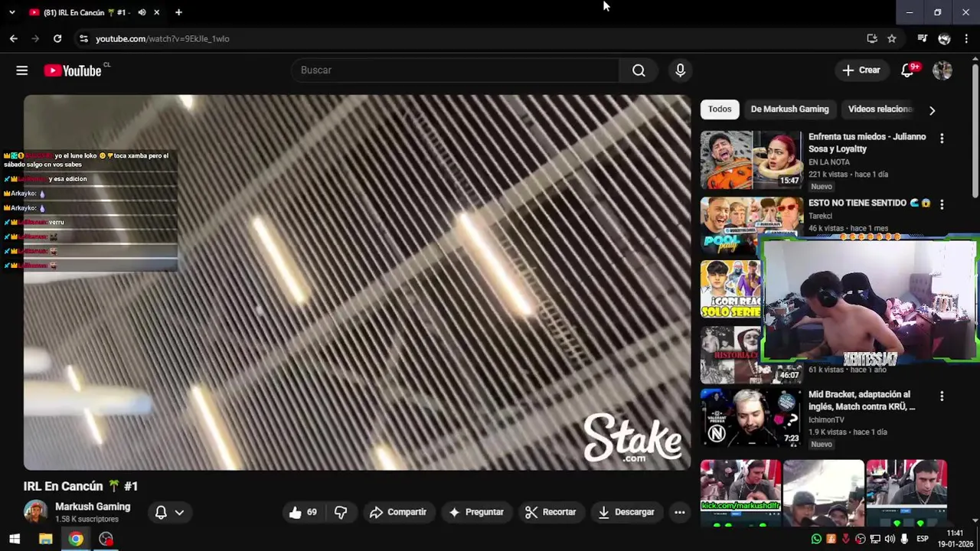The image size is (980, 551).
Task: Open the 'Mid Bracket, adaptación al inglés' thumbnail
Action: [x=751, y=418]
